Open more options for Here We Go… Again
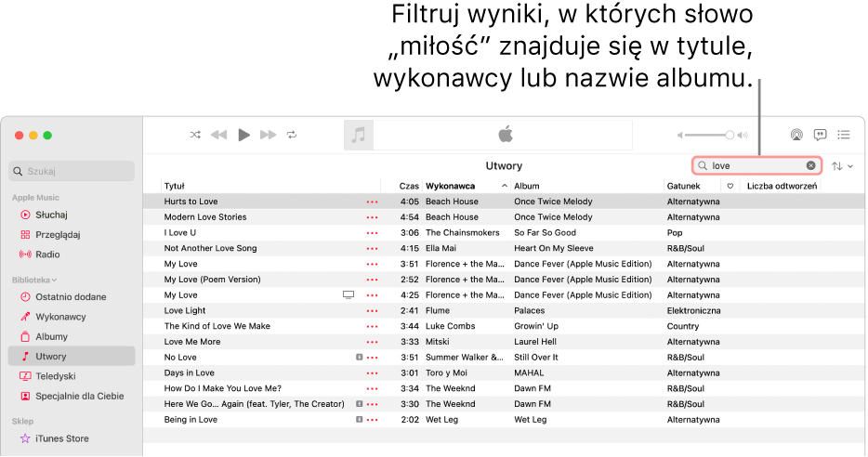Viewport: 868px width, 457px height. point(372,404)
